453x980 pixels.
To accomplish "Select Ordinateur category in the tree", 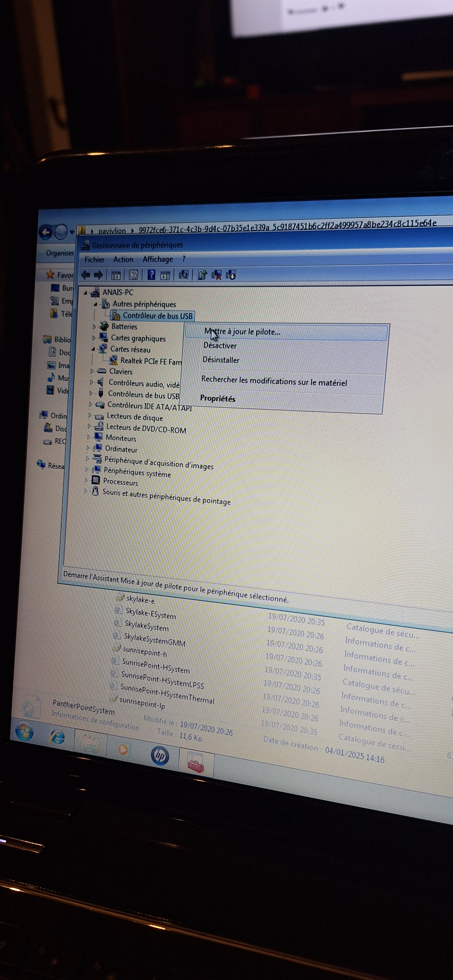I will pos(121,449).
